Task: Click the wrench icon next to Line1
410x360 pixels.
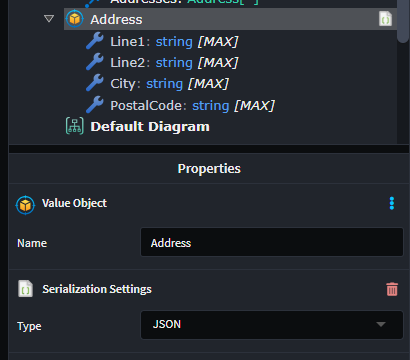Action: (95, 41)
